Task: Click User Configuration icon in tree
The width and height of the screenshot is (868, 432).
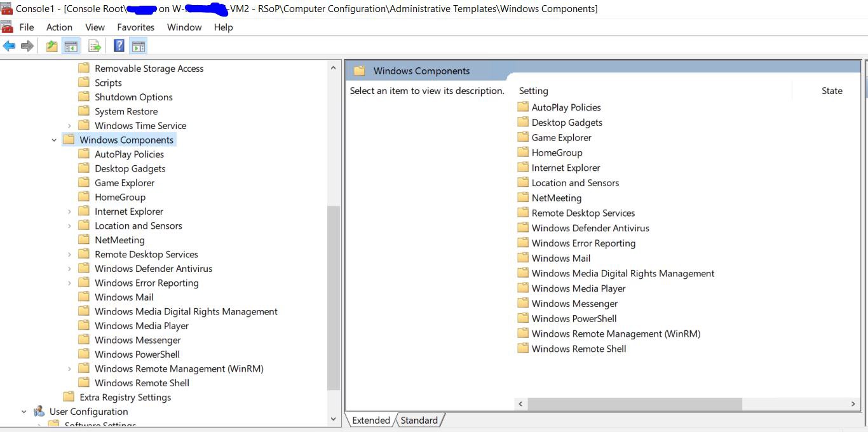Action: click(39, 411)
